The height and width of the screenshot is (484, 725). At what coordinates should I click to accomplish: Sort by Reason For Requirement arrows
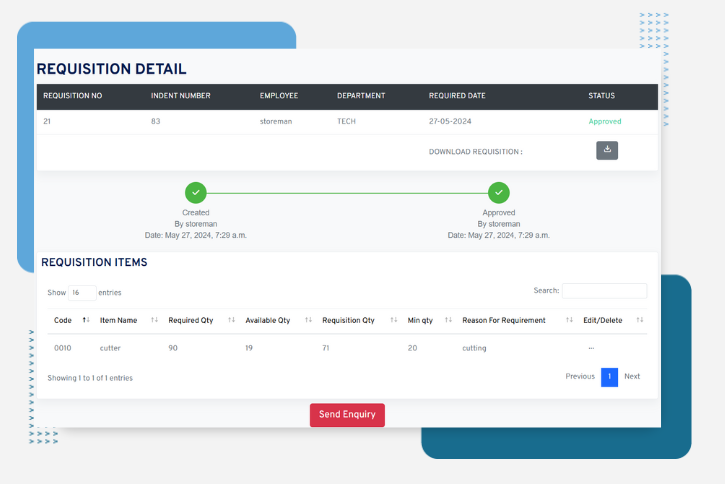click(569, 320)
